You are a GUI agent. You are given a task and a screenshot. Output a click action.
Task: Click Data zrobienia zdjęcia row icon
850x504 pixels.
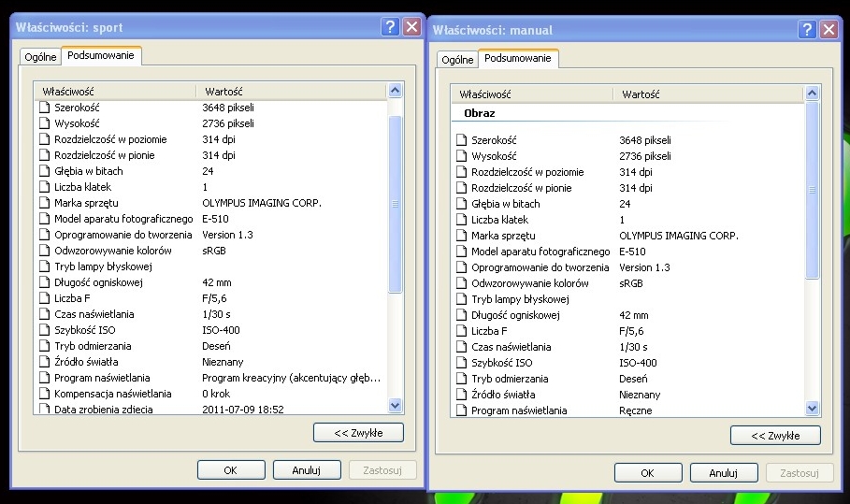click(44, 410)
